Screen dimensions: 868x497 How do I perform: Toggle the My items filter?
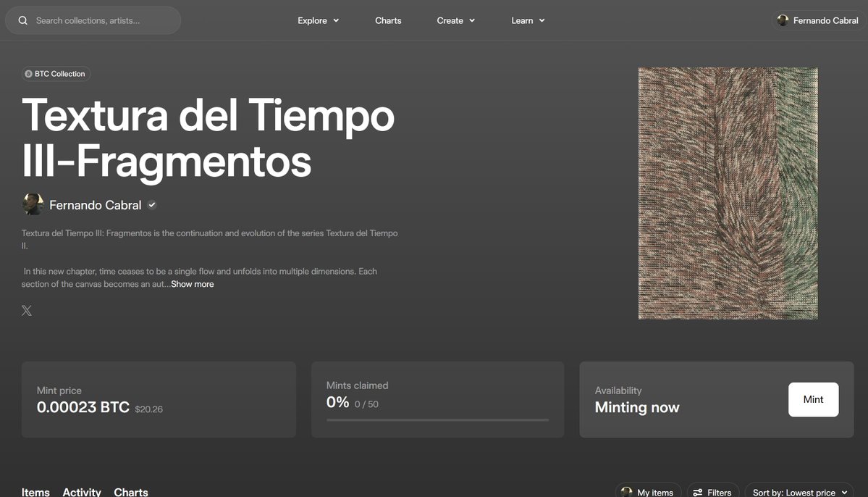coord(648,491)
